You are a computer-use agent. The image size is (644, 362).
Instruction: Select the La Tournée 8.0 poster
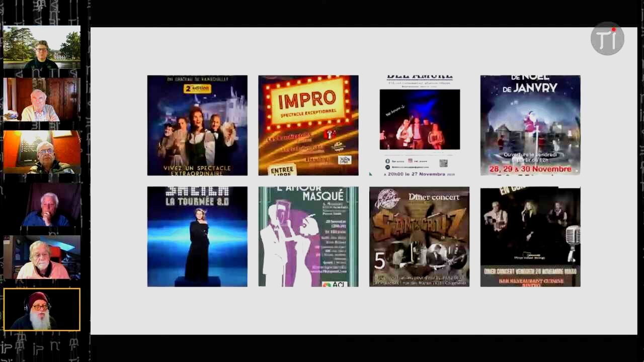tap(197, 236)
